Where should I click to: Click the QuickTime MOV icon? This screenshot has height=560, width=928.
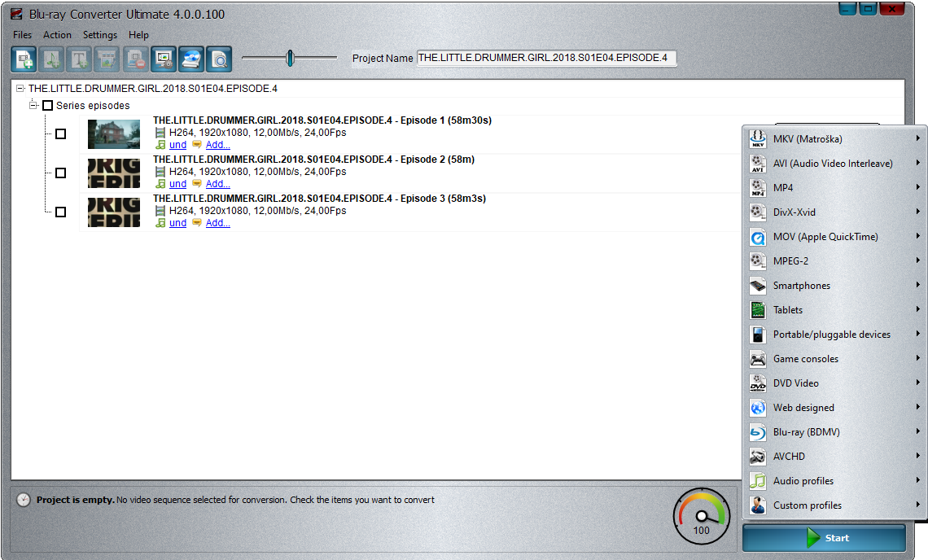(758, 237)
